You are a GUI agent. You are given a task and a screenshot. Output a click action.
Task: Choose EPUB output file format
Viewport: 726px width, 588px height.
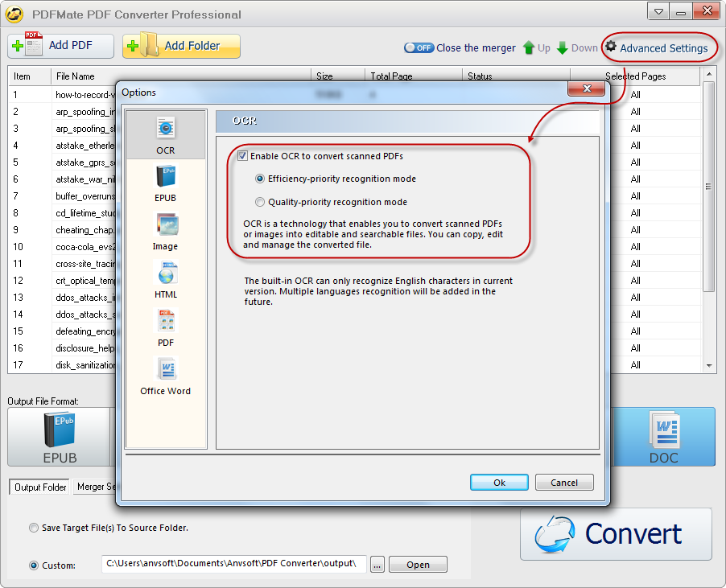coord(60,437)
